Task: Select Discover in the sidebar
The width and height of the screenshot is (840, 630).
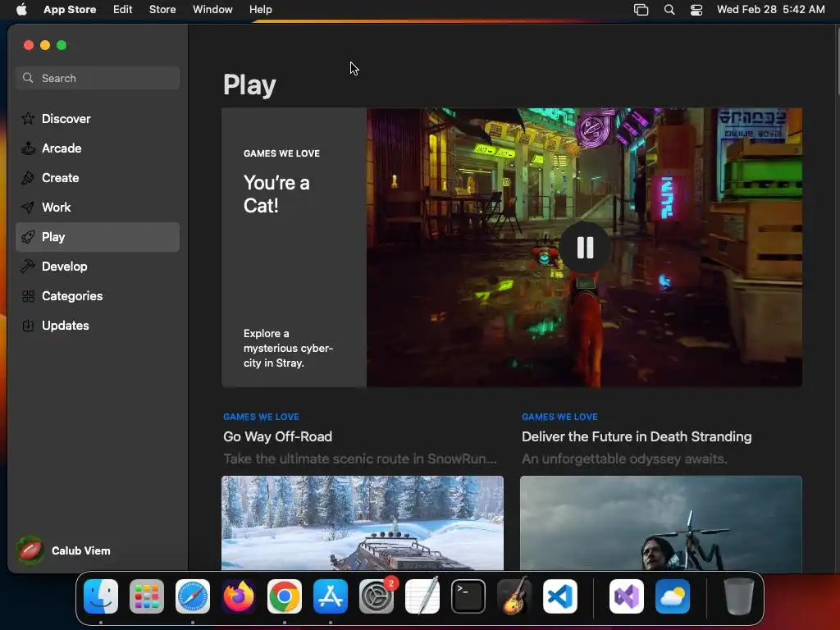Action: coord(98,119)
